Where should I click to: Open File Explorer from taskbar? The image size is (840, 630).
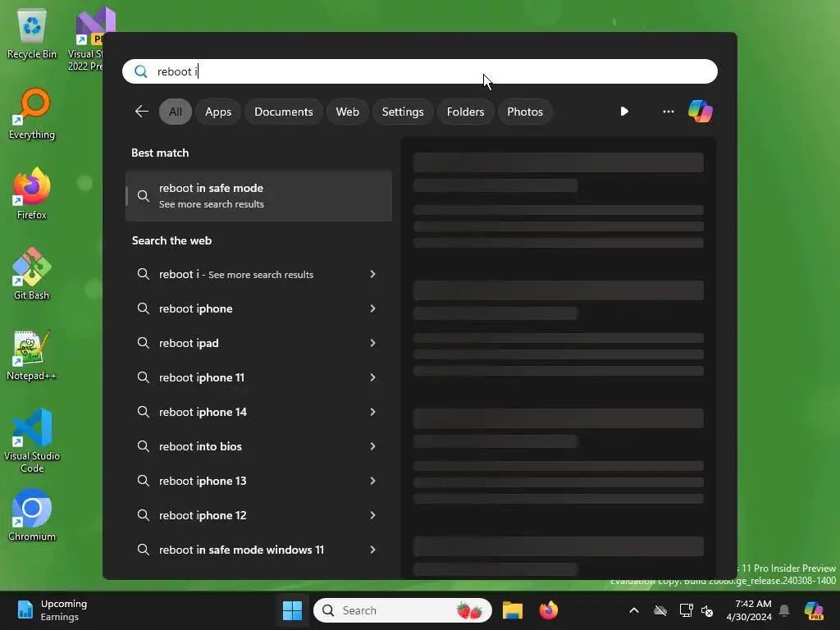coord(512,610)
